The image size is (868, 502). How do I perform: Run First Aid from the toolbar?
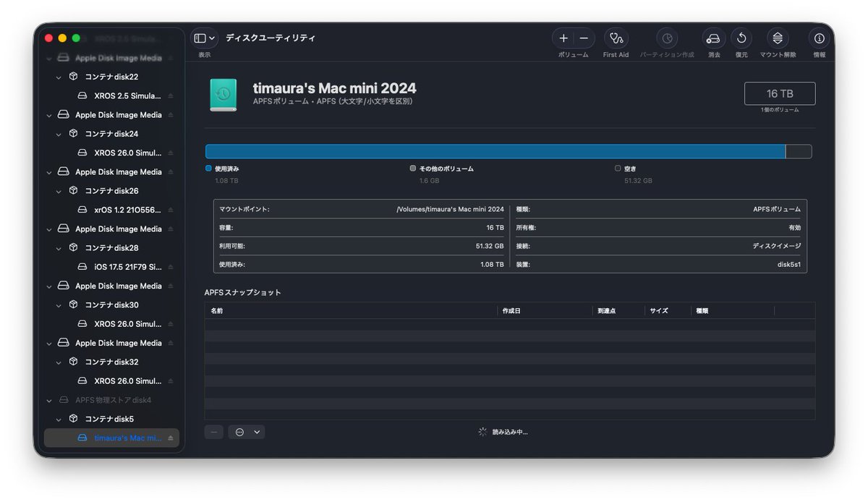pos(616,38)
